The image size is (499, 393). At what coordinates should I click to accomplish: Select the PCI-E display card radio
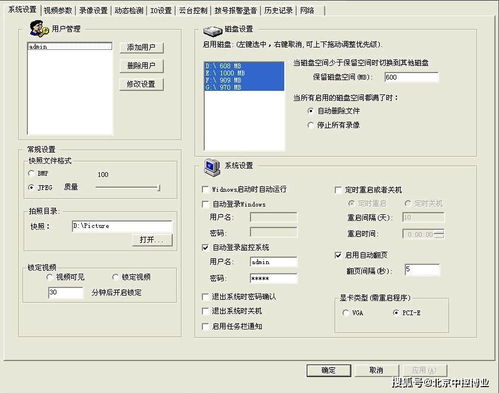(x=396, y=313)
